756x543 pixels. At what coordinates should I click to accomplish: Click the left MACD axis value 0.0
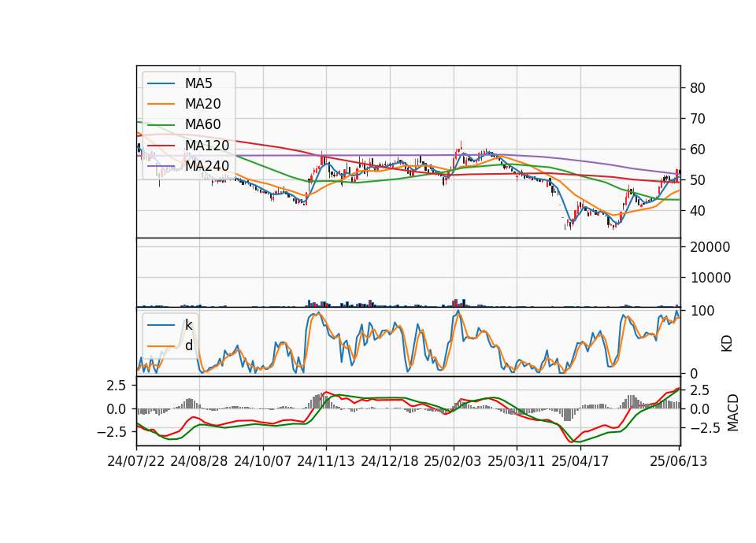[x=117, y=409]
